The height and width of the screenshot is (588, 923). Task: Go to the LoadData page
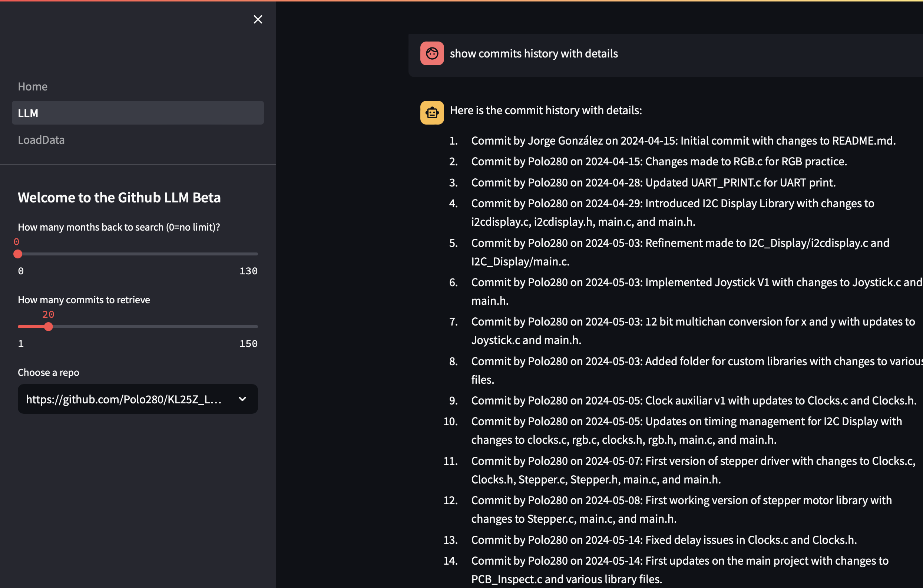[x=41, y=139]
